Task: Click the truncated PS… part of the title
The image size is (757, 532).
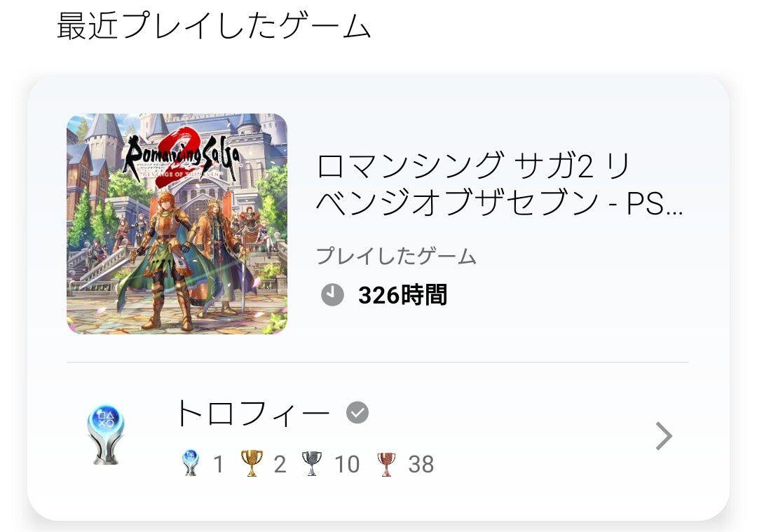Action: pyautogui.click(x=655, y=204)
